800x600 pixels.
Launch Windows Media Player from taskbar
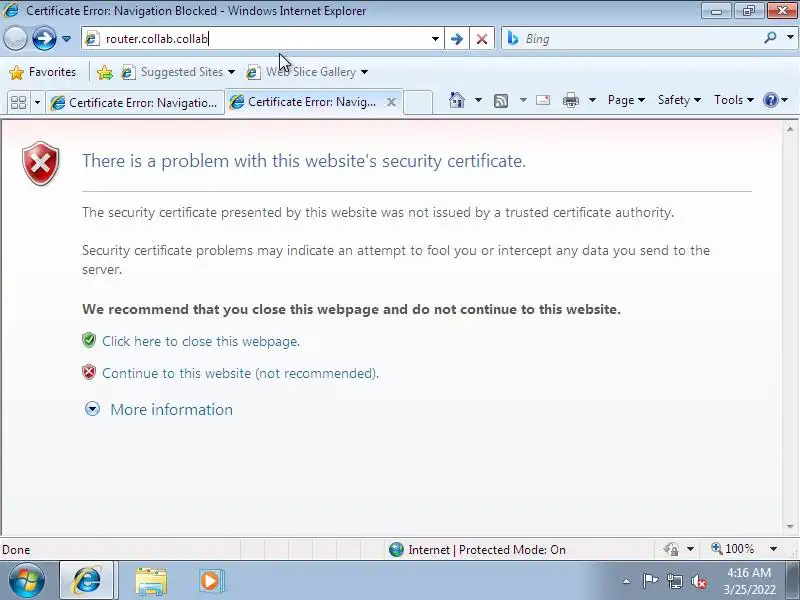(x=210, y=581)
